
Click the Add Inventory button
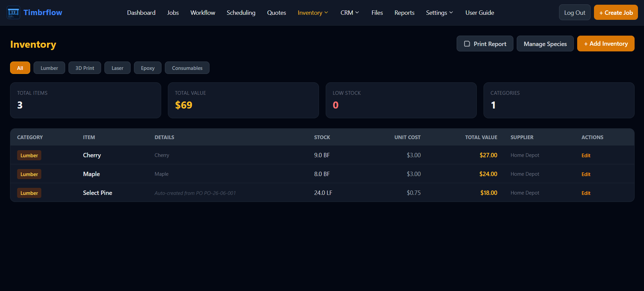[x=606, y=44]
